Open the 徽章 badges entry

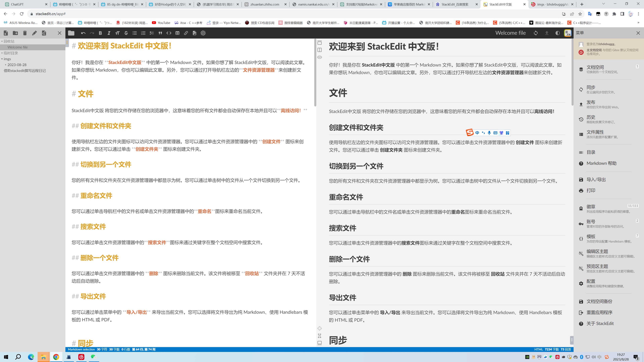[x=608, y=209]
